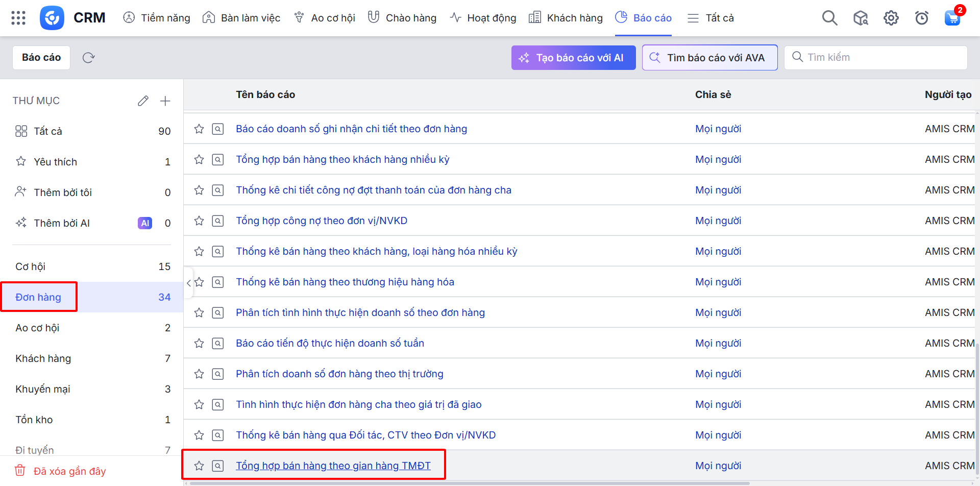Switch to the Khách hàng tab

tap(566, 18)
